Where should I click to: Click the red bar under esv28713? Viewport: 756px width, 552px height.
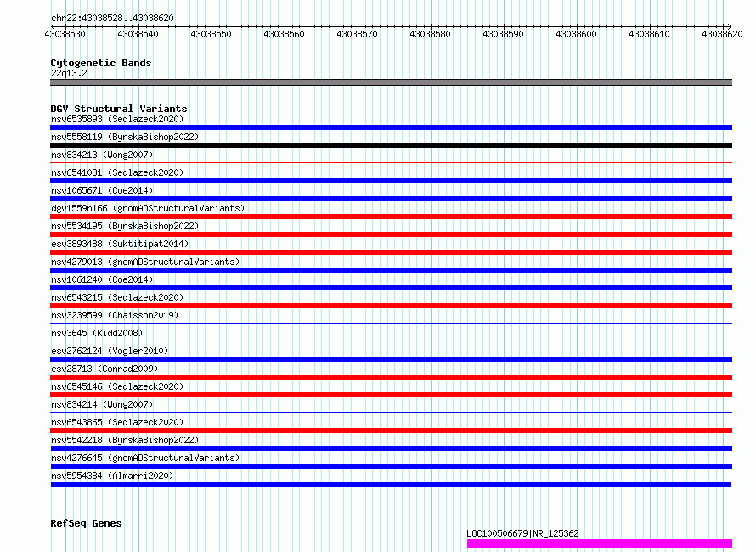391,377
